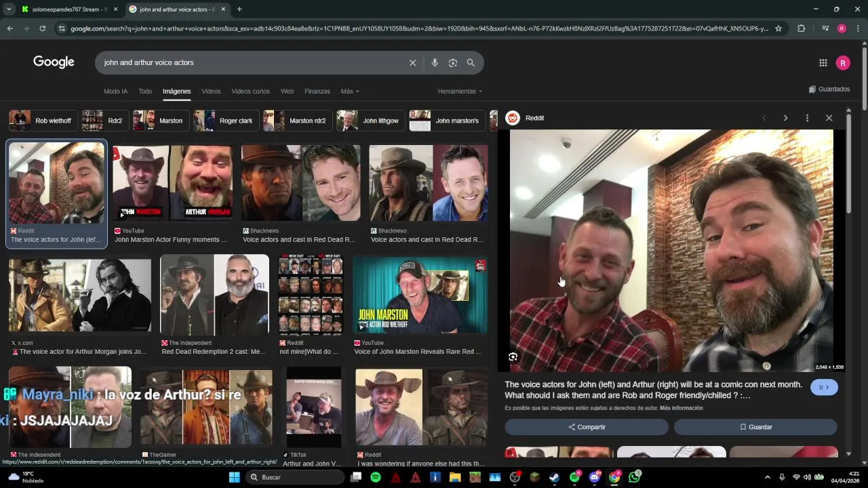
Task: Open the Google account avatar
Action: point(843,63)
